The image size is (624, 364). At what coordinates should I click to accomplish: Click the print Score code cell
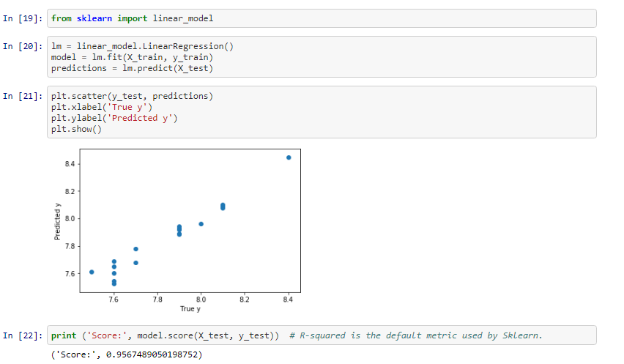322,335
